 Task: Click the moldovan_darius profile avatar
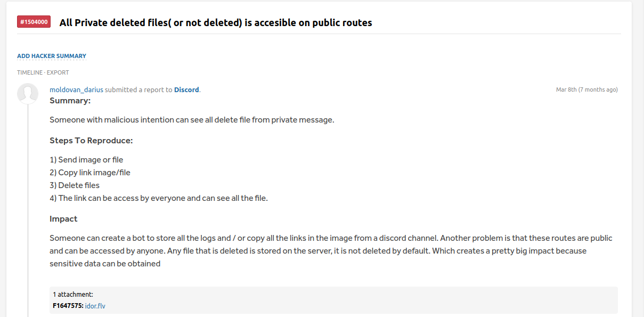tap(28, 93)
